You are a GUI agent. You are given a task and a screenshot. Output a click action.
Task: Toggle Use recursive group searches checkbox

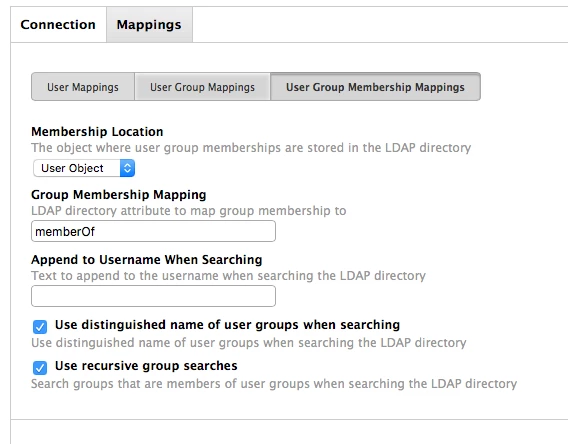pos(40,368)
